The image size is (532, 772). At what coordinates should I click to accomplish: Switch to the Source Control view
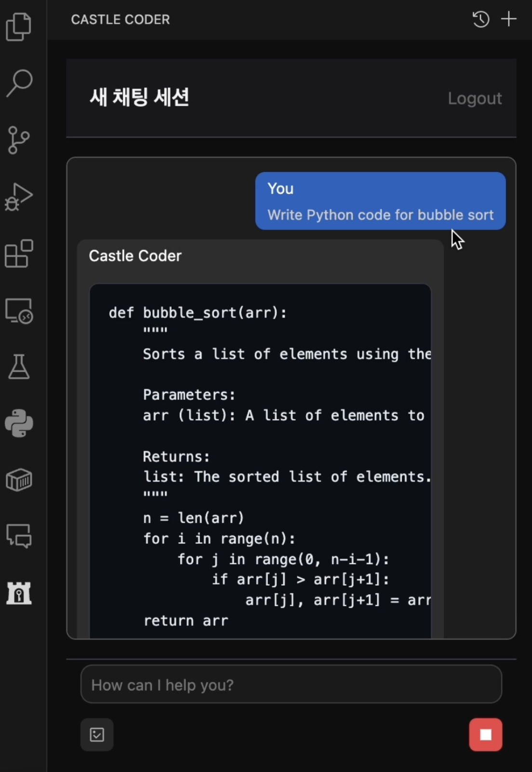coord(19,140)
